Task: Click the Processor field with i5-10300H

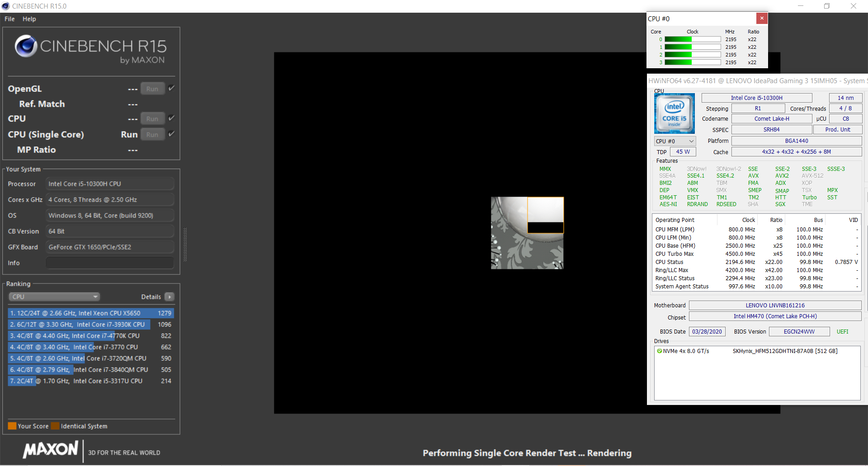Action: point(110,184)
